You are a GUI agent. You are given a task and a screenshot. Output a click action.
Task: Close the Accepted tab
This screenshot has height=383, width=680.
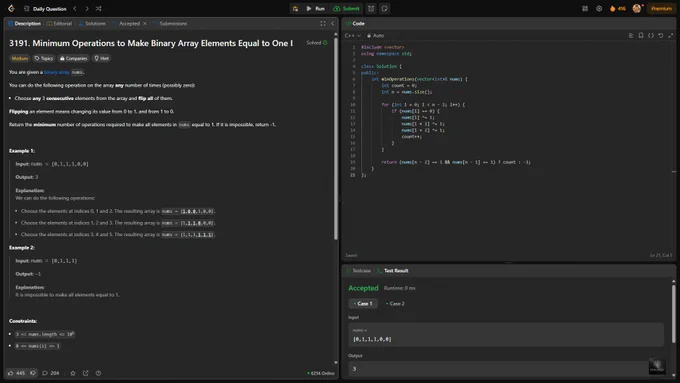pos(145,23)
